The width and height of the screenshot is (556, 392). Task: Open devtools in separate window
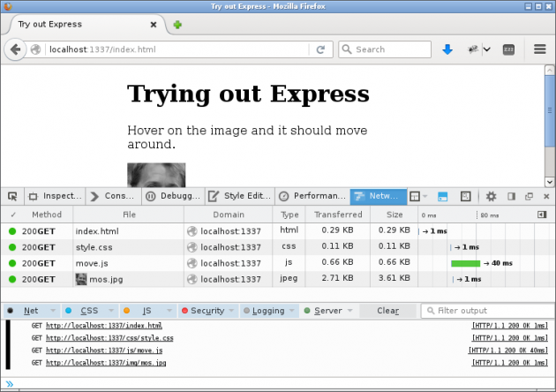click(529, 196)
